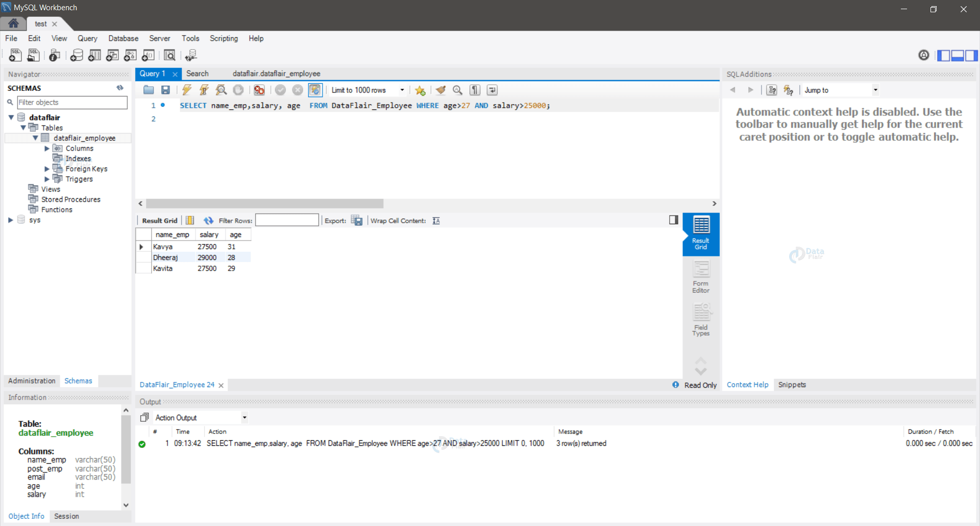Toggle the left sidebar panel
980x526 pixels.
(x=944, y=55)
